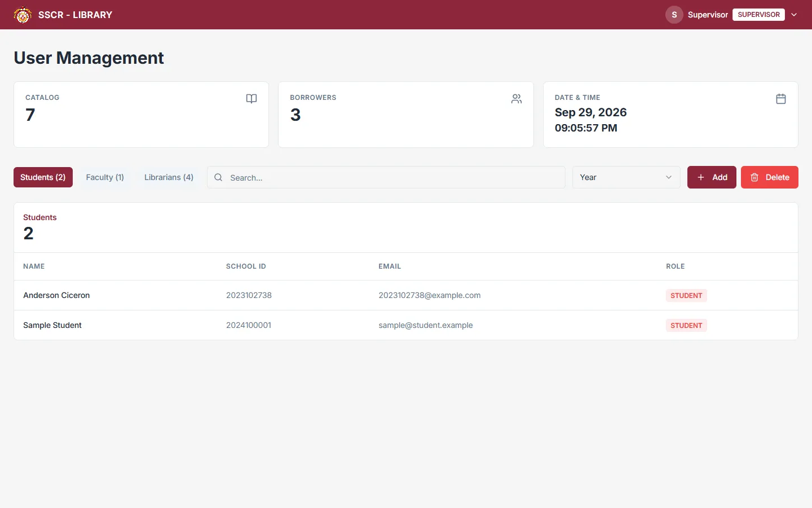The width and height of the screenshot is (812, 508).
Task: Click the User Management page heading
Action: pyautogui.click(x=89, y=58)
